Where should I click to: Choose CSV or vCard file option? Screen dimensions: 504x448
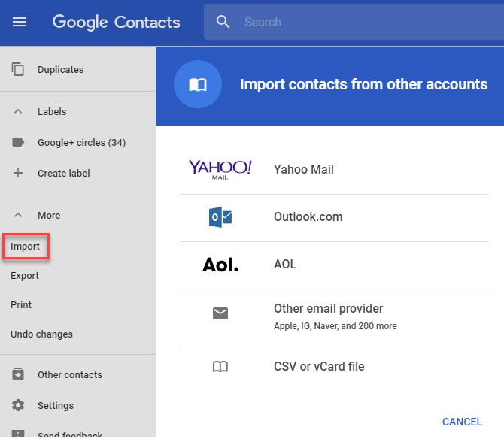tap(319, 367)
